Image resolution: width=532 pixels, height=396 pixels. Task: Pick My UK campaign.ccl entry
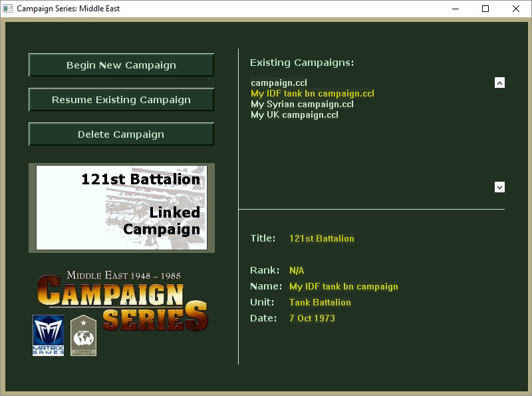[295, 114]
